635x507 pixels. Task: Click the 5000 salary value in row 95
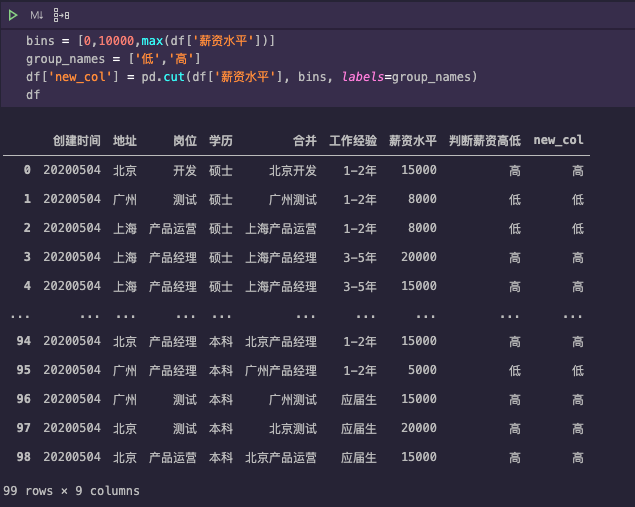[422, 370]
